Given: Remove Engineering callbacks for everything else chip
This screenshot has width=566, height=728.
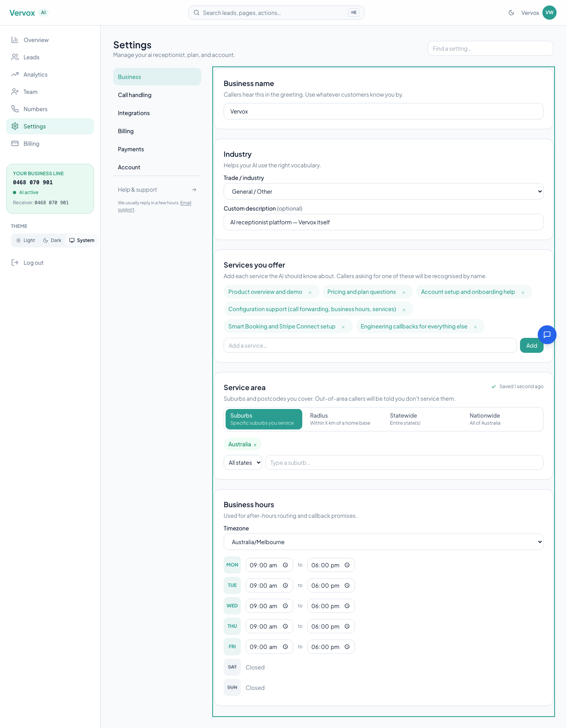Looking at the screenshot, I should (x=475, y=327).
